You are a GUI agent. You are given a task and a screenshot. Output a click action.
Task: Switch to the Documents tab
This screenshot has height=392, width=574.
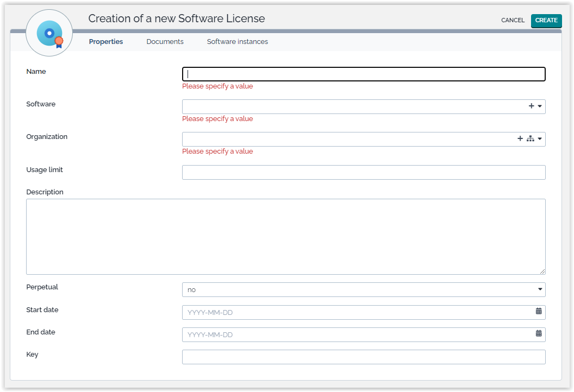click(x=165, y=42)
